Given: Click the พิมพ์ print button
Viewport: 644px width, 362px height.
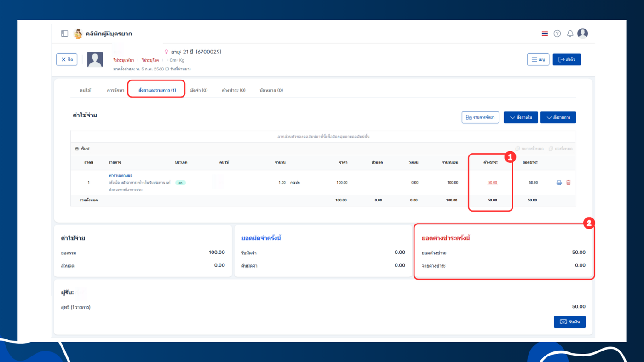Looking at the screenshot, I should click(x=82, y=149).
